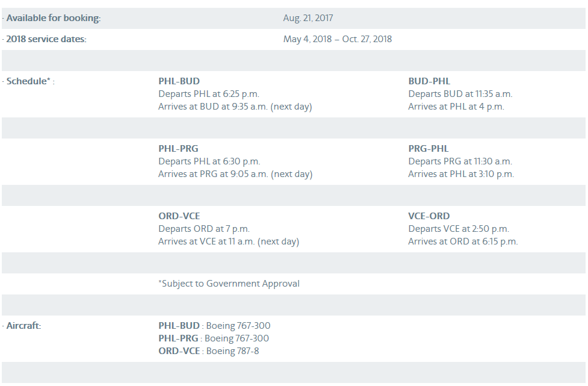Select Arrives at PHL at 3:10 p.m. line
This screenshot has width=588, height=386.
(461, 174)
